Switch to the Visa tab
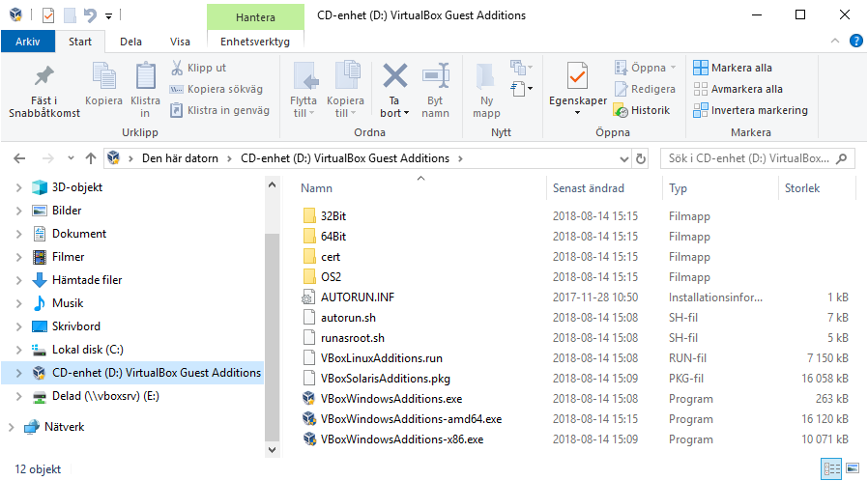The image size is (868, 481). pos(180,42)
